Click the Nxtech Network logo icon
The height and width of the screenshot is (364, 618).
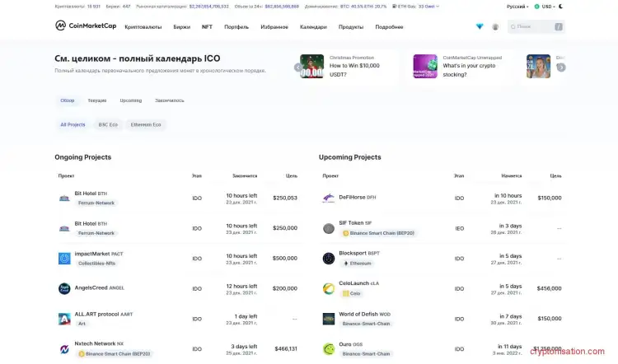64,349
